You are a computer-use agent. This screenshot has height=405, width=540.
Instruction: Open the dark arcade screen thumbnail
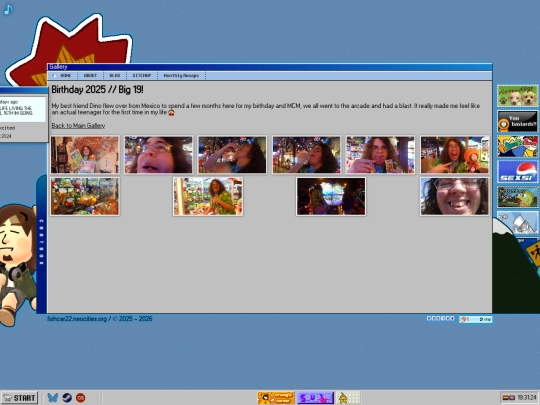click(x=331, y=196)
